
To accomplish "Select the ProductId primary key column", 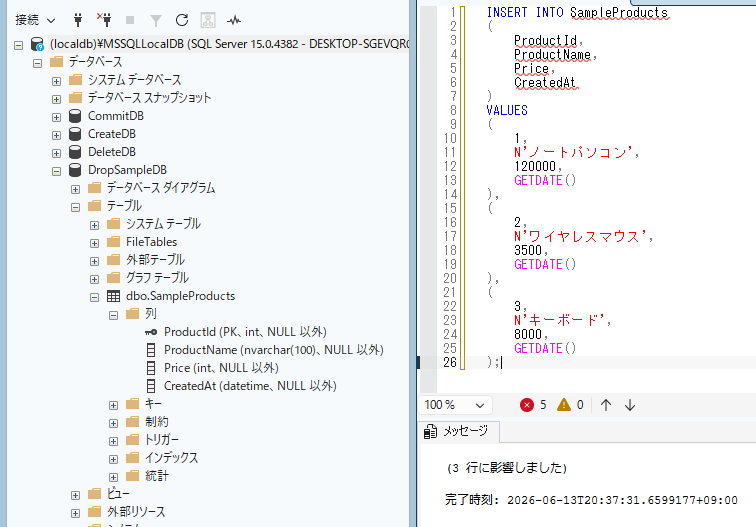I will (245, 332).
